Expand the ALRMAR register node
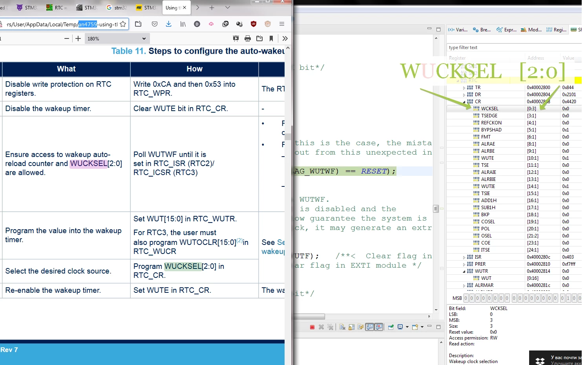 (464, 285)
